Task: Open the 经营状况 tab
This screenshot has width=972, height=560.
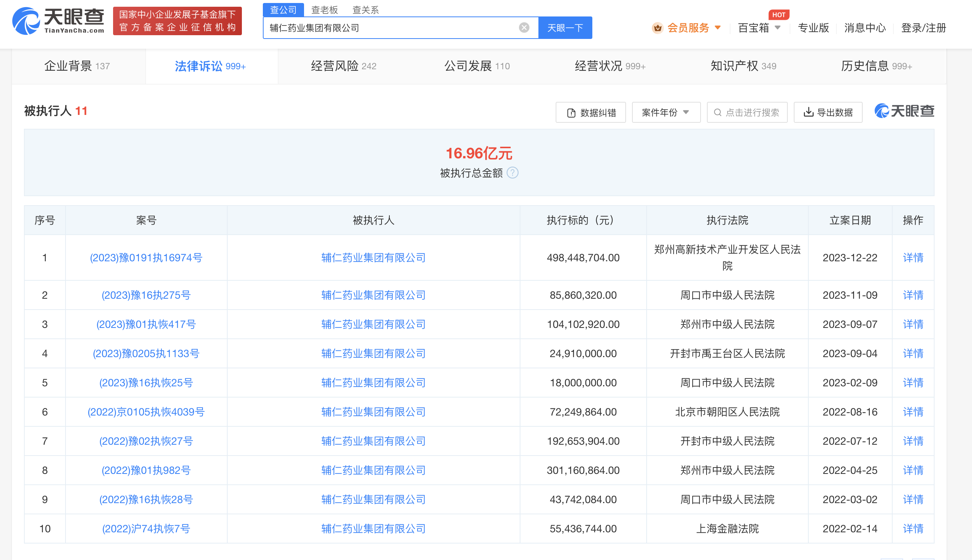Action: coord(610,66)
